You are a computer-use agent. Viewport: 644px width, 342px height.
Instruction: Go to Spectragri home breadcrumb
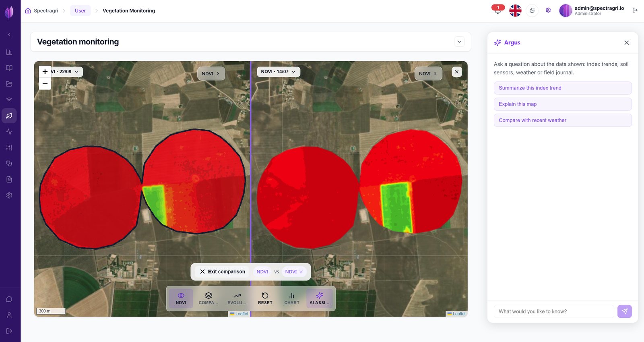42,11
